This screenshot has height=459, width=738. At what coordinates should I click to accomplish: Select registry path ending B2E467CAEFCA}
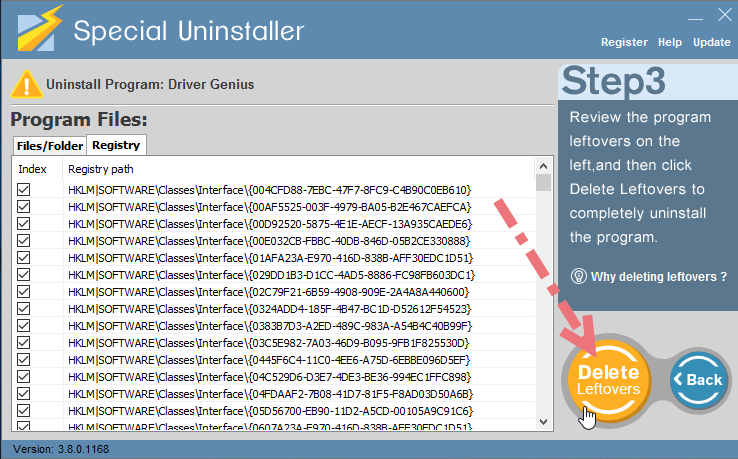pos(270,207)
